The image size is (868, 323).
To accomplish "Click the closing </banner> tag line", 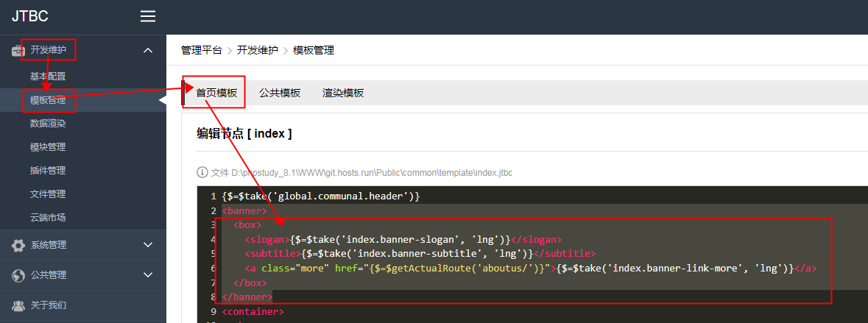I will click(247, 297).
